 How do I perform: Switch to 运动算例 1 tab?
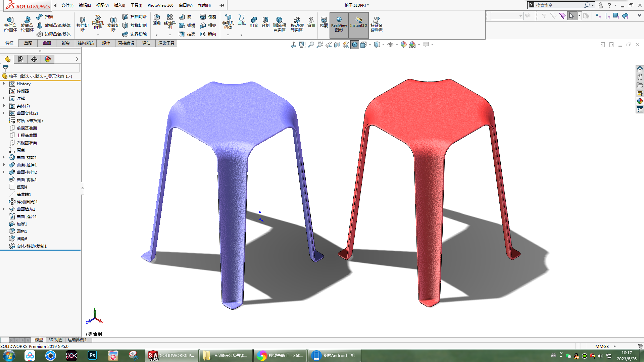(x=78, y=340)
